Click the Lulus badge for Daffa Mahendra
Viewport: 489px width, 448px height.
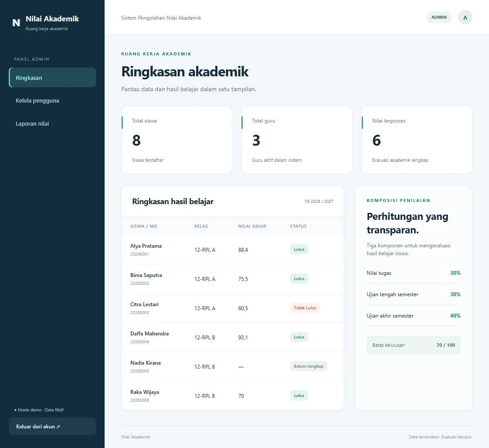pos(299,337)
